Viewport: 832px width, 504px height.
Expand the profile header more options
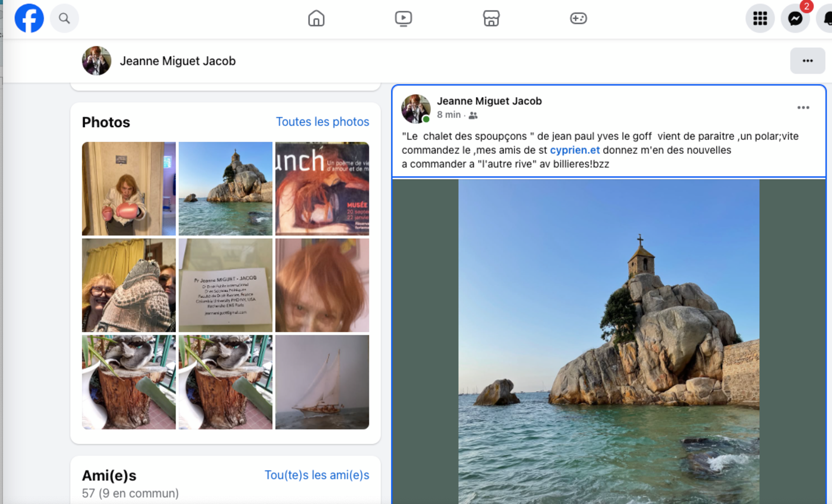click(807, 61)
